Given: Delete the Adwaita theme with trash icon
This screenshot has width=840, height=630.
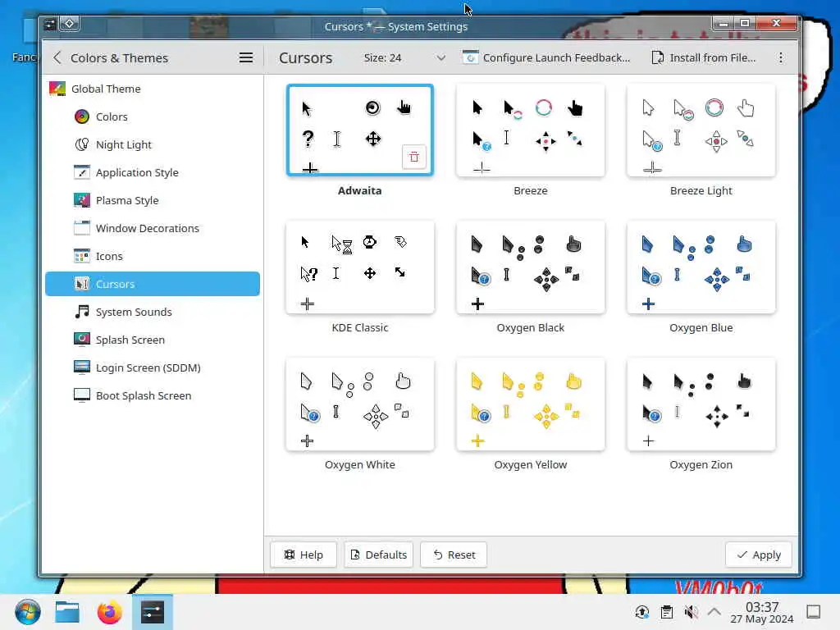Looking at the screenshot, I should tap(414, 157).
